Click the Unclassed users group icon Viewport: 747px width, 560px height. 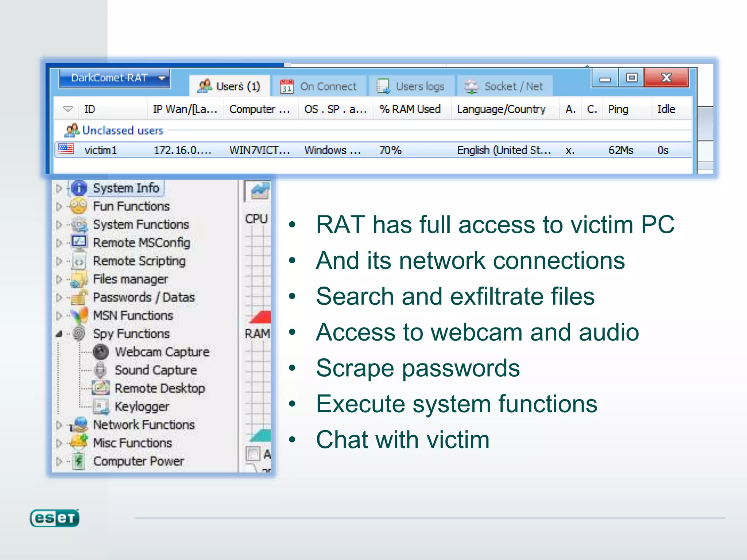point(71,130)
